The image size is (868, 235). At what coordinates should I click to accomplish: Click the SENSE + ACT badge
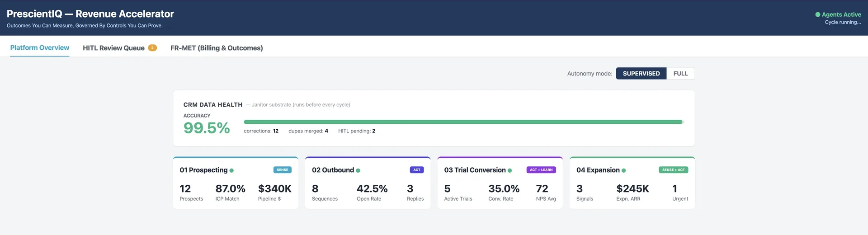pyautogui.click(x=674, y=170)
